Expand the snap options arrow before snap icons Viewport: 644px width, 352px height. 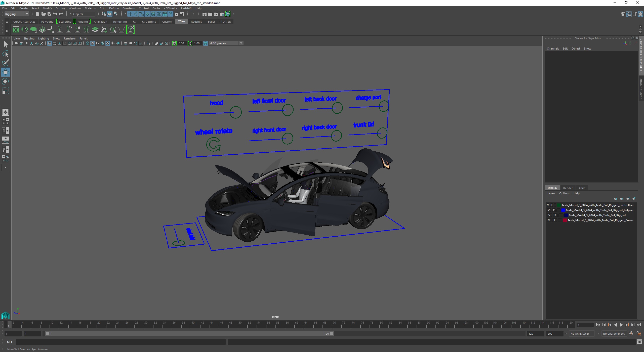(x=125, y=14)
